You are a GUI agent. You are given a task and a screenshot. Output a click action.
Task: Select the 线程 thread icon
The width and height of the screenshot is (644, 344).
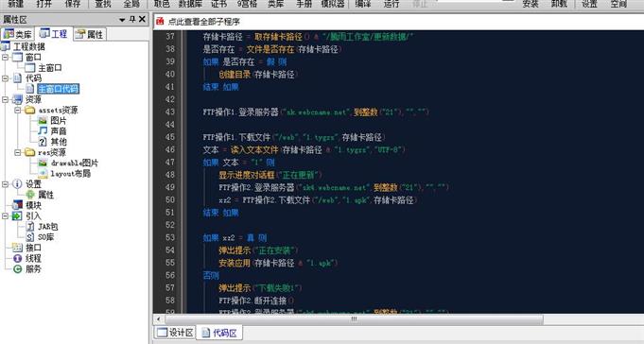[x=17, y=258]
